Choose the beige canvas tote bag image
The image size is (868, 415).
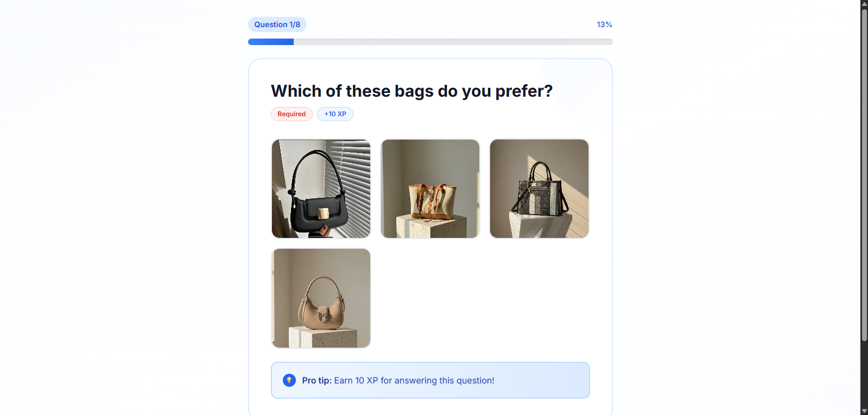coord(430,188)
